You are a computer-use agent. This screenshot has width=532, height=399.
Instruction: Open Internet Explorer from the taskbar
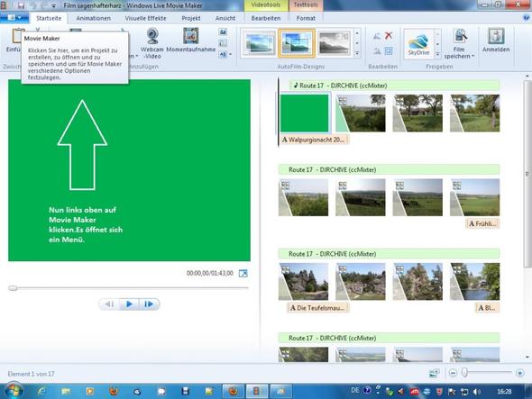pos(41,392)
